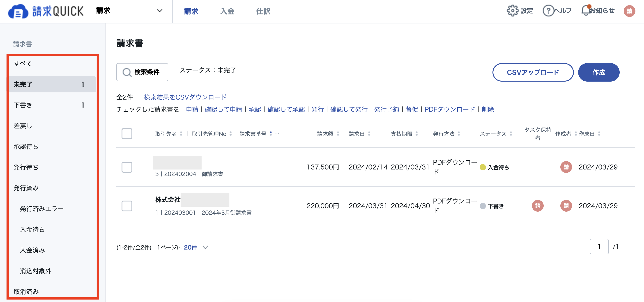The image size is (644, 302).
Task: Sort by ステータス column arrows
Action: tap(511, 134)
